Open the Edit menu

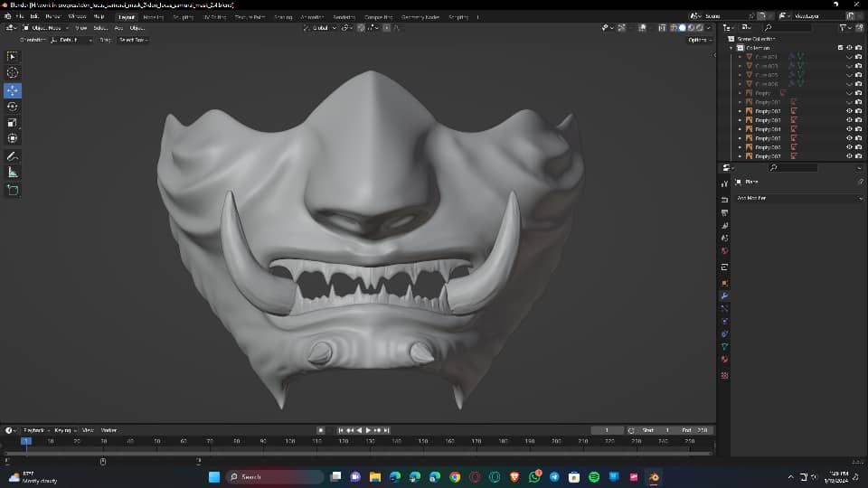point(34,16)
